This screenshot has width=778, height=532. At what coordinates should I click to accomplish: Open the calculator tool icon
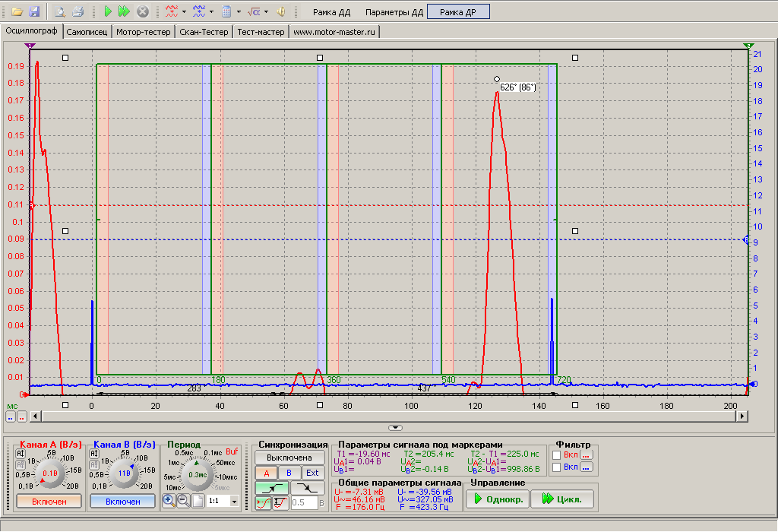coord(226,11)
